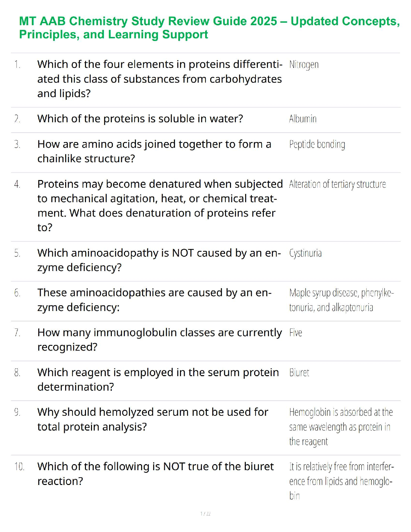Click the answer 'Nitrogen'
Screen dimensions: 411x532
click(304, 64)
